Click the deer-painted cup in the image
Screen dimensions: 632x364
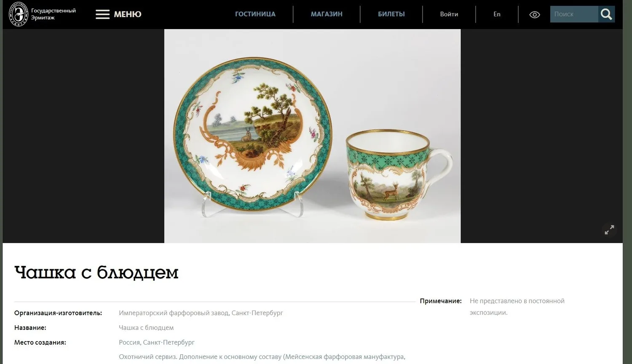[x=399, y=175]
